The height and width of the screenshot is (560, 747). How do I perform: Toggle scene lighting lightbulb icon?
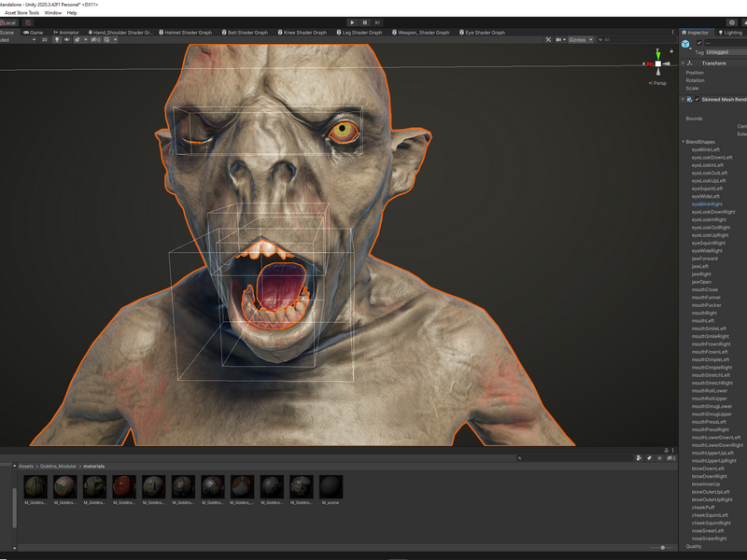[57, 40]
